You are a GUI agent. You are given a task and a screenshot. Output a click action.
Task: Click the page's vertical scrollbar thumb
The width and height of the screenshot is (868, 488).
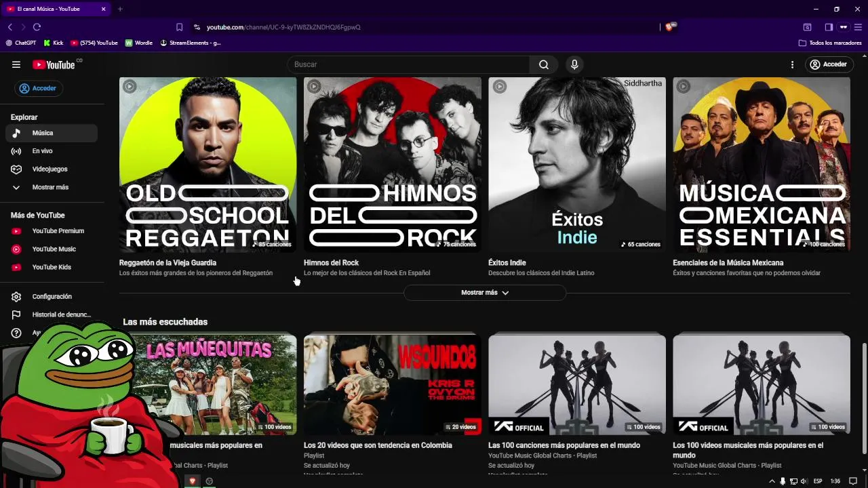(864, 399)
